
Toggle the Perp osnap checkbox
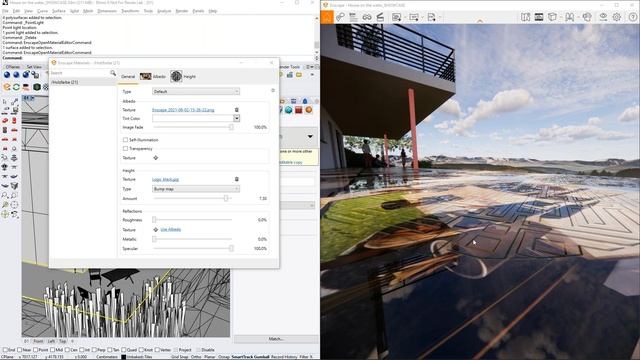tap(95, 350)
